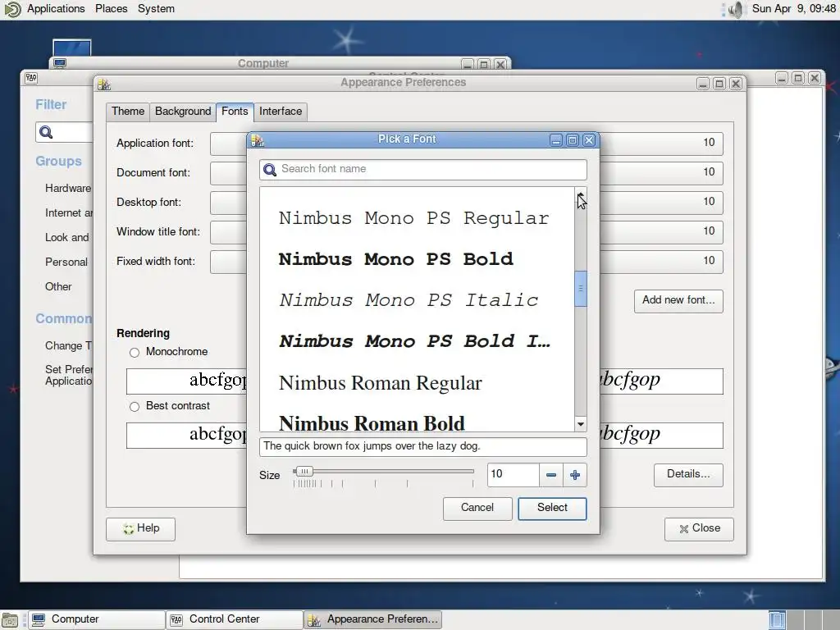Click the clock showing Sun Apr 9
840x630 pixels.
point(793,8)
